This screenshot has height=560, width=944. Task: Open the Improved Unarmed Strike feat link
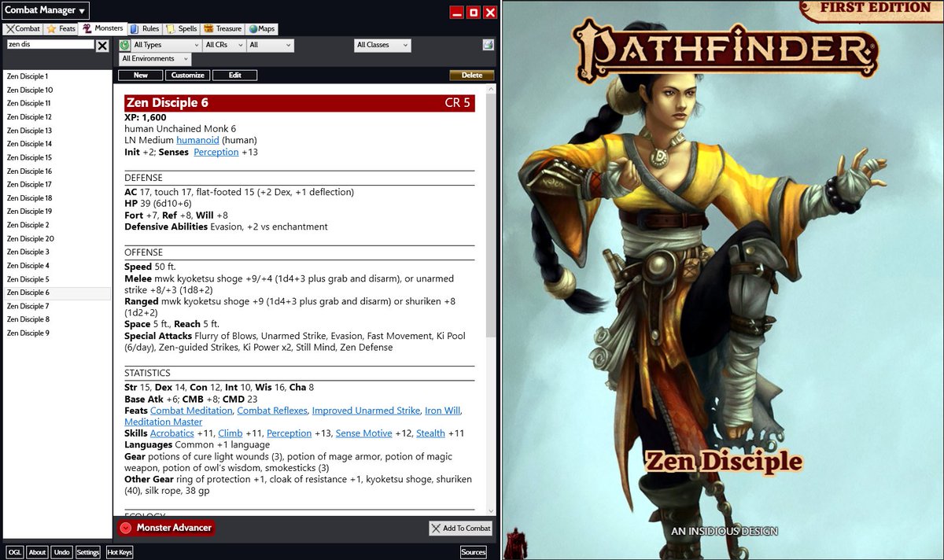366,411
